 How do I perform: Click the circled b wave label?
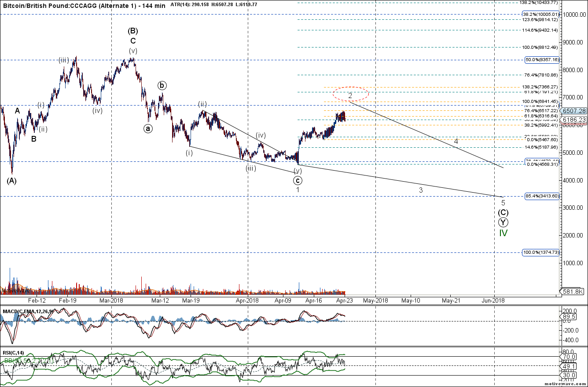[x=162, y=85]
